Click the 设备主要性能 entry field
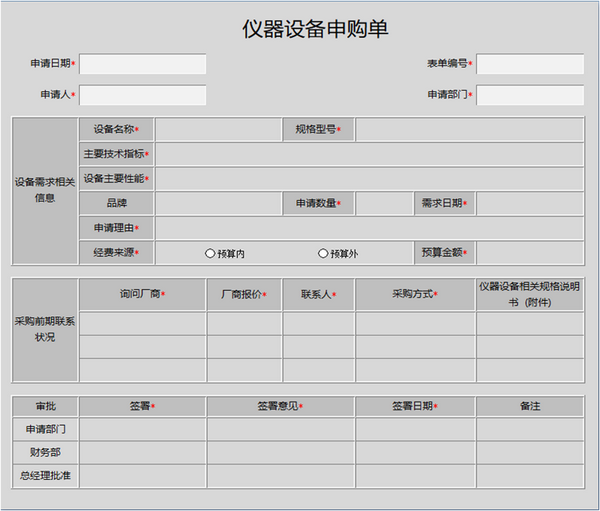600x511 pixels. (369, 179)
